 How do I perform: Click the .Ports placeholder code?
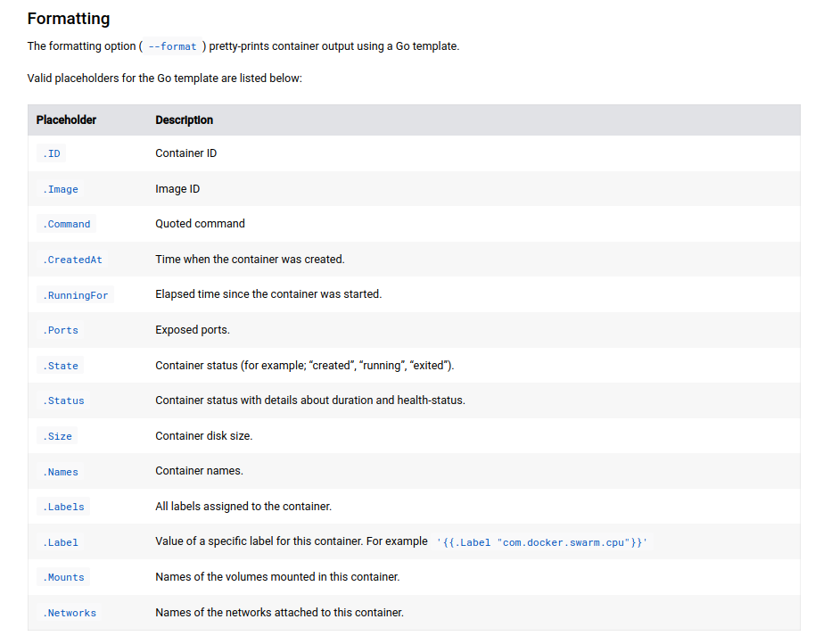pos(61,330)
